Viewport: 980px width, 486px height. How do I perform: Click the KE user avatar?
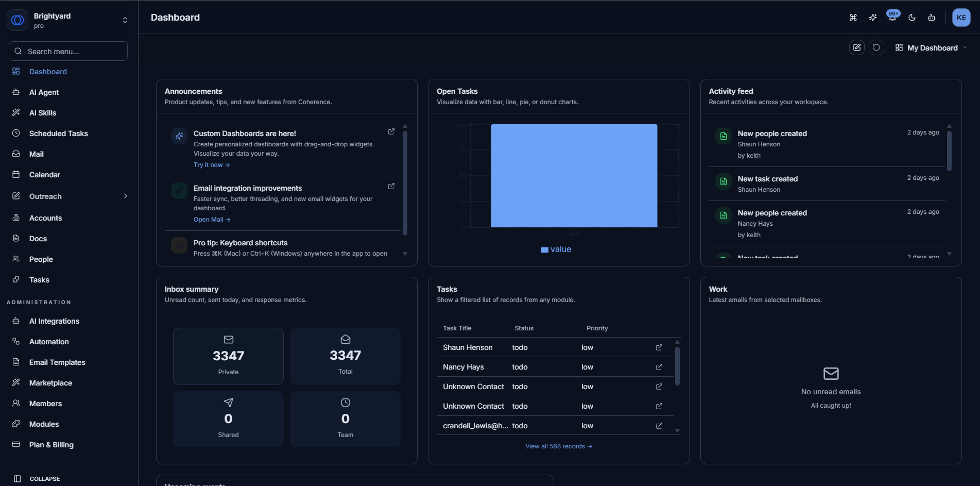961,17
